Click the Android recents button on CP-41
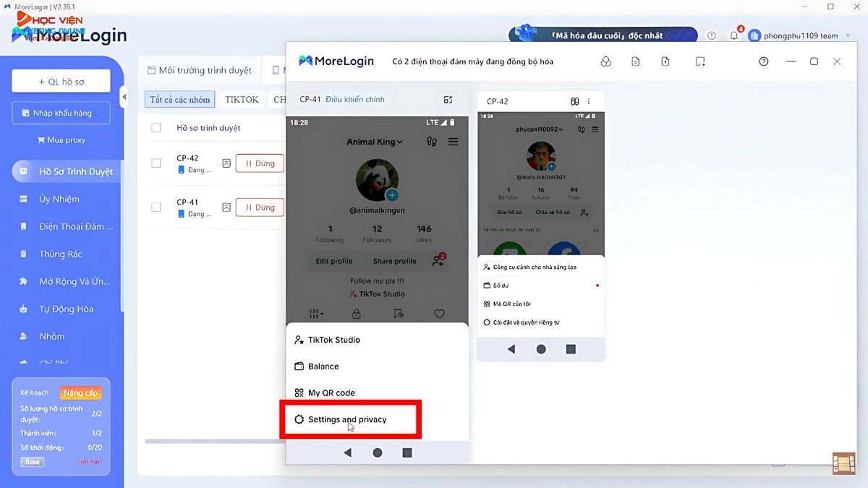868x488 pixels. tap(407, 453)
